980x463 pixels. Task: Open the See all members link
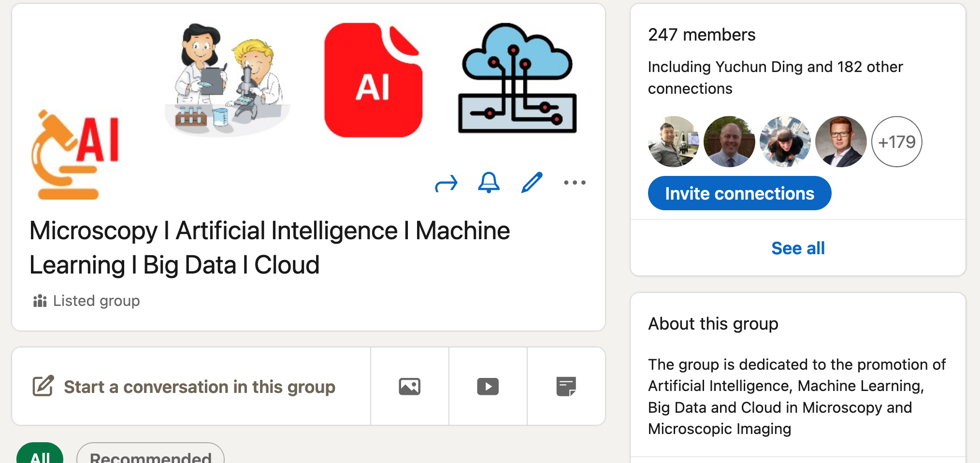(798, 248)
